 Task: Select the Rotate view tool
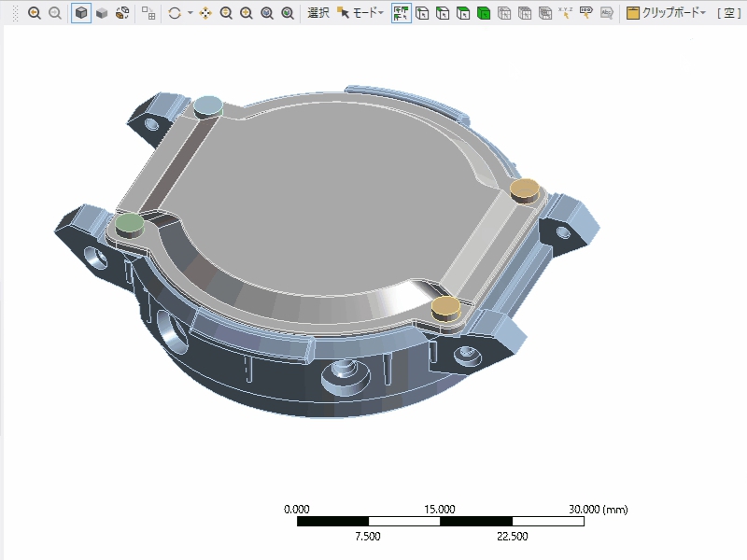pos(174,13)
